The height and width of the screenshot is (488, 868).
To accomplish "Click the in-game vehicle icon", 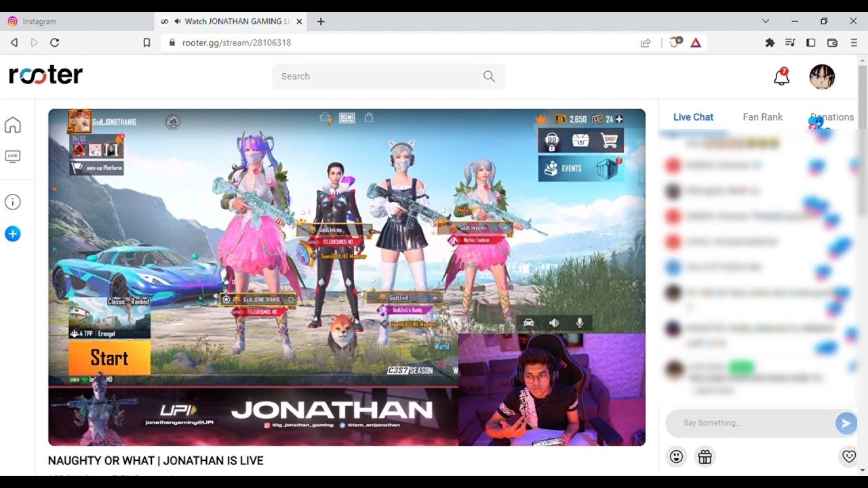I will coord(529,323).
